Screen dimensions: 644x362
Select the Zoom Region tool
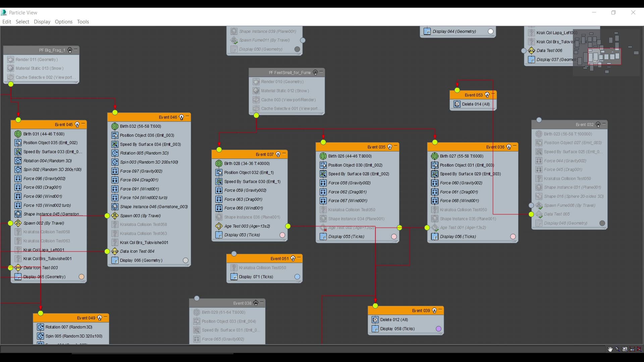point(625,349)
